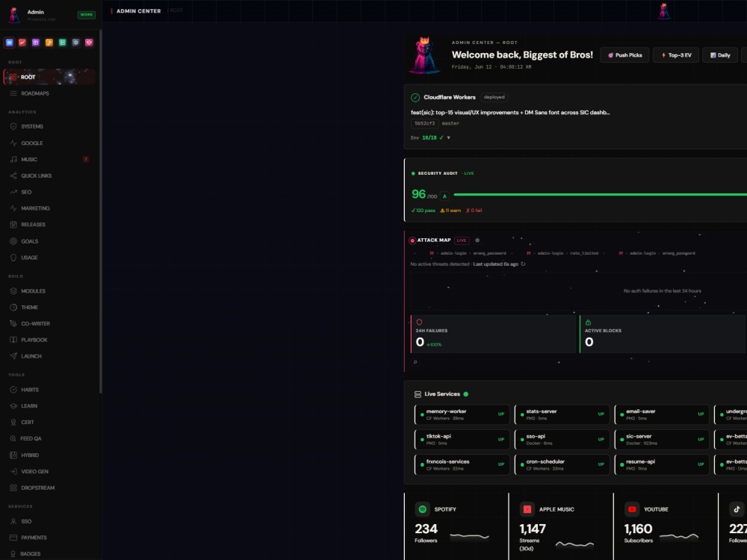This screenshot has height=560, width=747.
Task: Open the cron-scheduler service card
Action: (x=562, y=464)
